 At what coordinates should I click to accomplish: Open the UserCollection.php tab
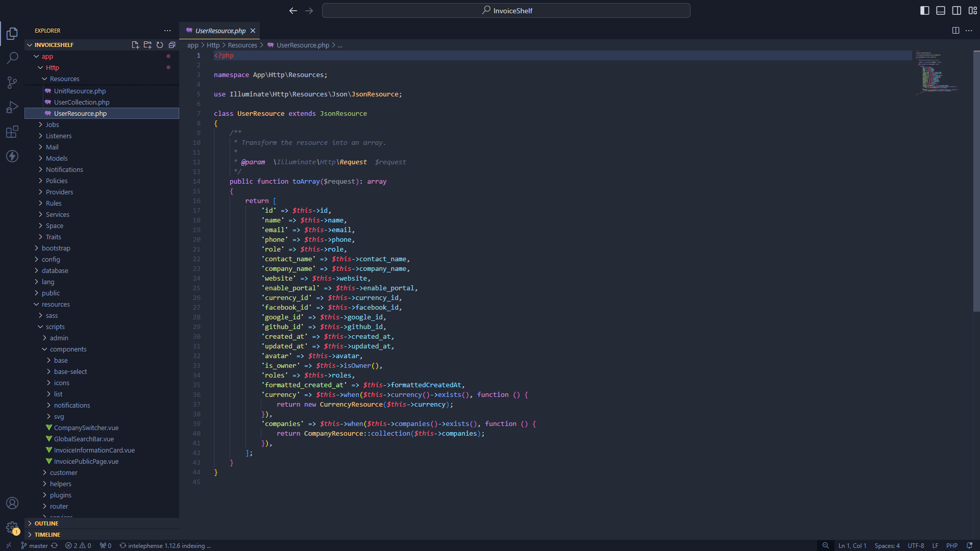[81, 102]
